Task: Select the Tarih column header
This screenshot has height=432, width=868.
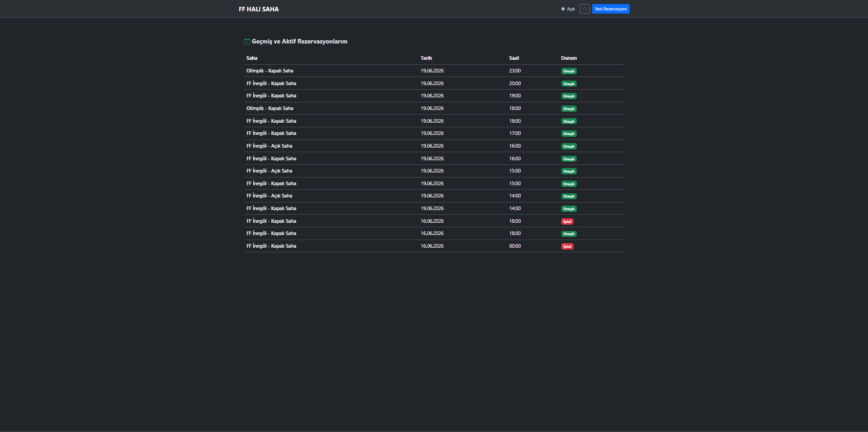Action: (x=426, y=58)
